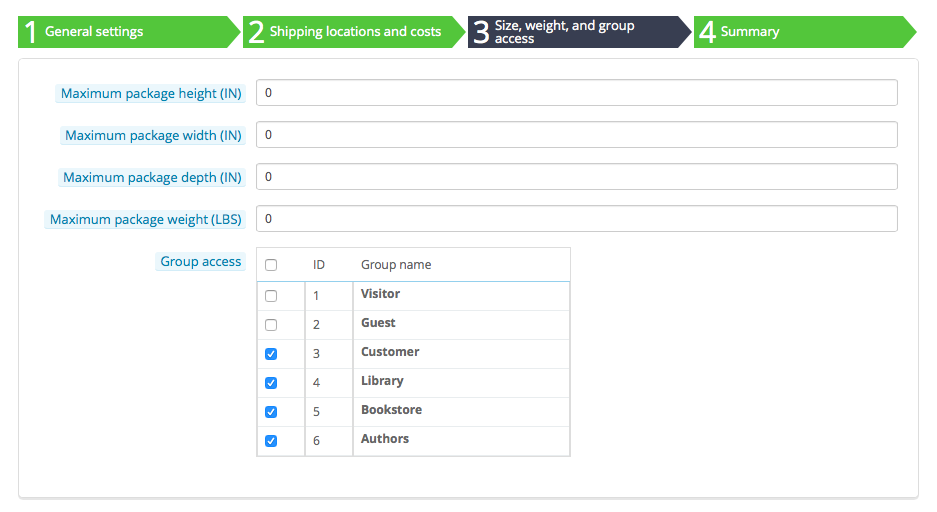Image resolution: width=937 pixels, height=512 pixels.
Task: Focus the Maximum package width field
Action: (576, 135)
